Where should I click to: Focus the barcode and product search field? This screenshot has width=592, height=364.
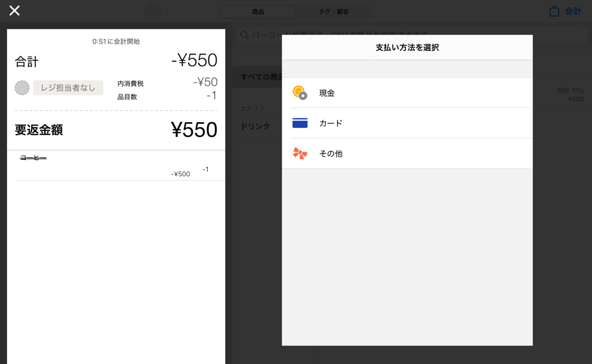(412, 35)
